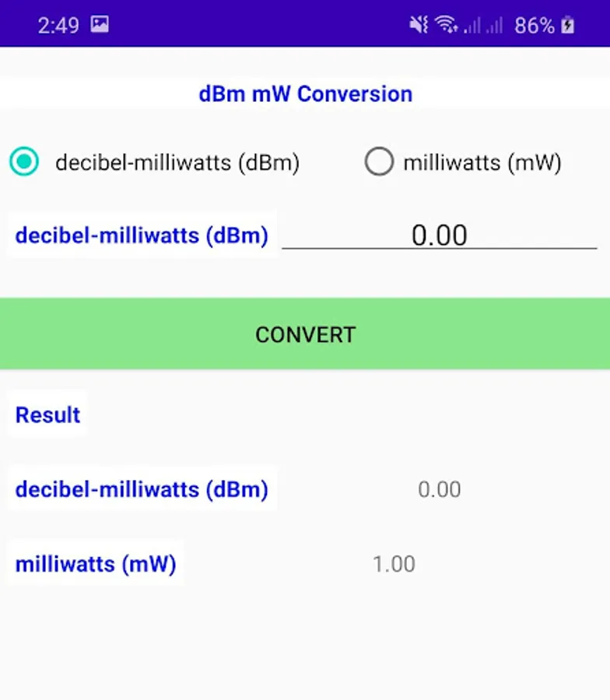
Task: Tap the dBm result value 0.00
Action: click(x=440, y=489)
